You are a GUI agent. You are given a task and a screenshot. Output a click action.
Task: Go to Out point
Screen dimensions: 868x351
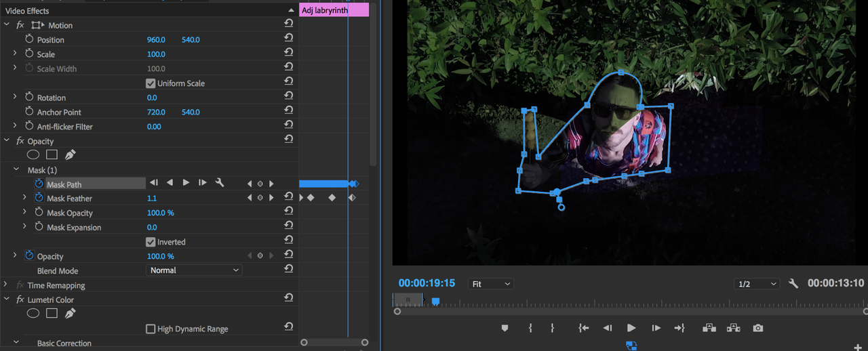(679, 328)
